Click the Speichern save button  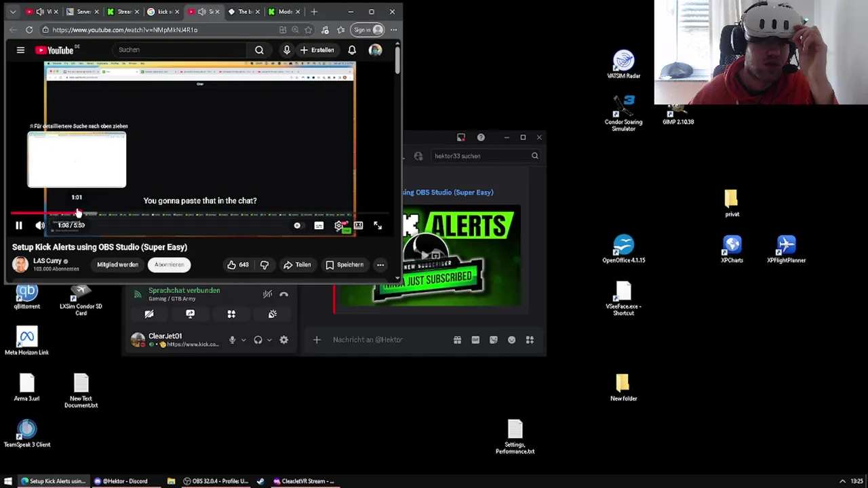click(344, 265)
